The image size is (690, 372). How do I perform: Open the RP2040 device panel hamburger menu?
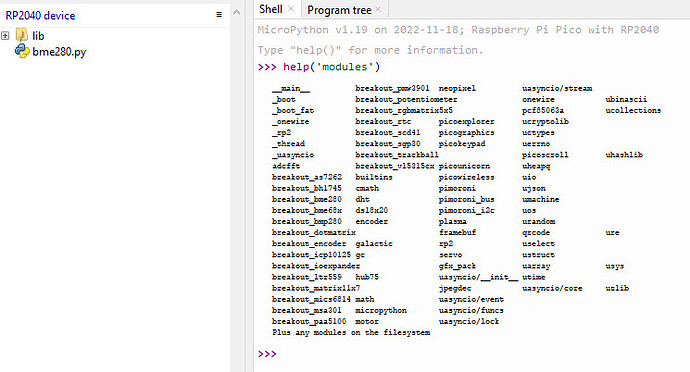219,15
